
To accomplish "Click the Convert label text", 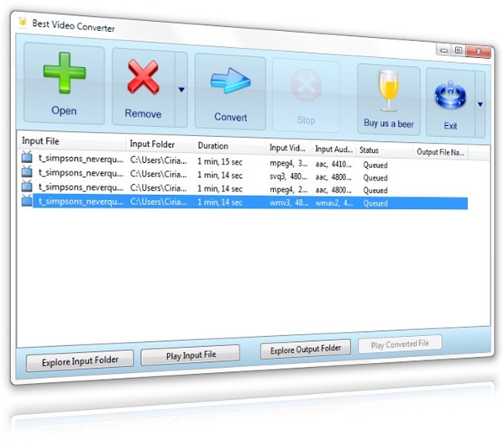I will point(230,117).
